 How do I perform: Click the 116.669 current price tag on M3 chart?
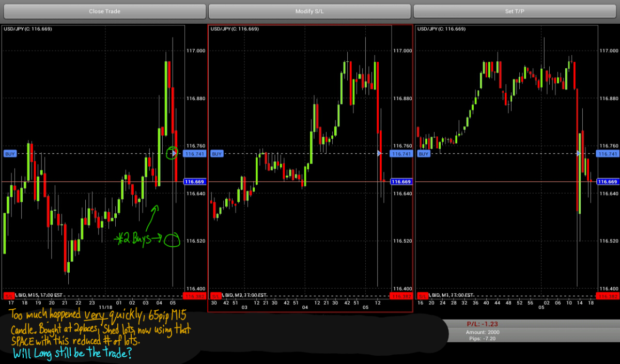coord(401,182)
